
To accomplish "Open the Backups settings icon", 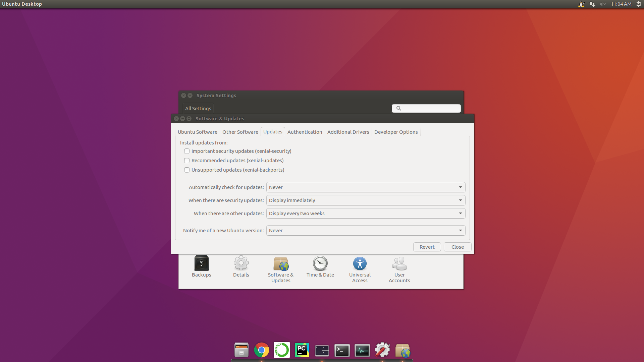I will tap(201, 266).
